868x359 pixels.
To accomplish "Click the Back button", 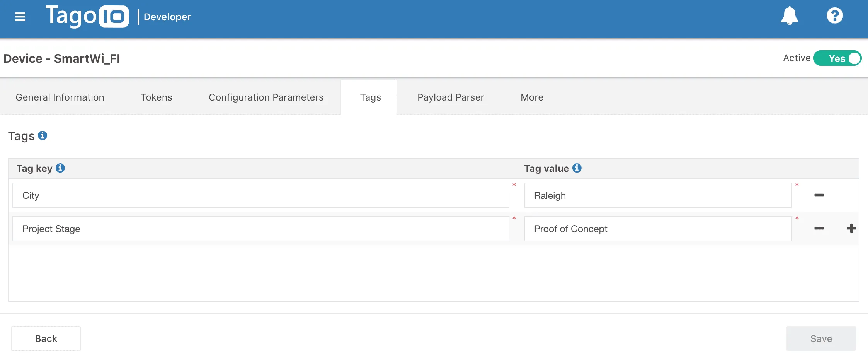I will click(46, 338).
